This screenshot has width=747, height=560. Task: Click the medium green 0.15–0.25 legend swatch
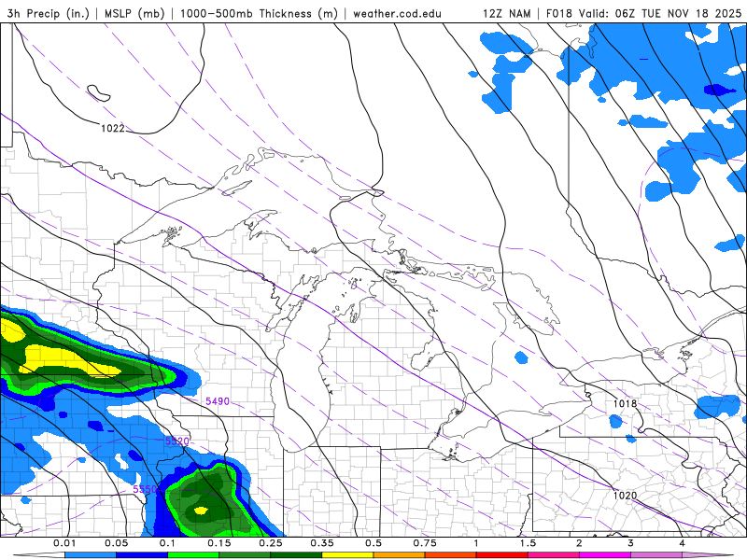coord(245,555)
